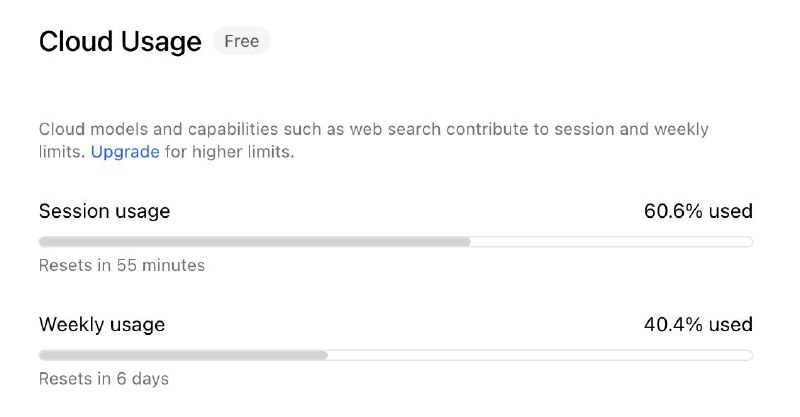
Task: Click the empty part of Session usage bar
Action: tap(610, 241)
